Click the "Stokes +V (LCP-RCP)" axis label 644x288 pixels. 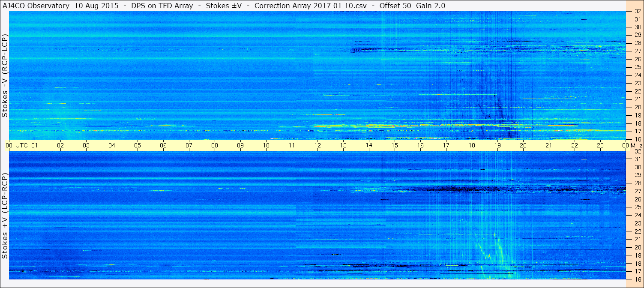pyautogui.click(x=5, y=216)
